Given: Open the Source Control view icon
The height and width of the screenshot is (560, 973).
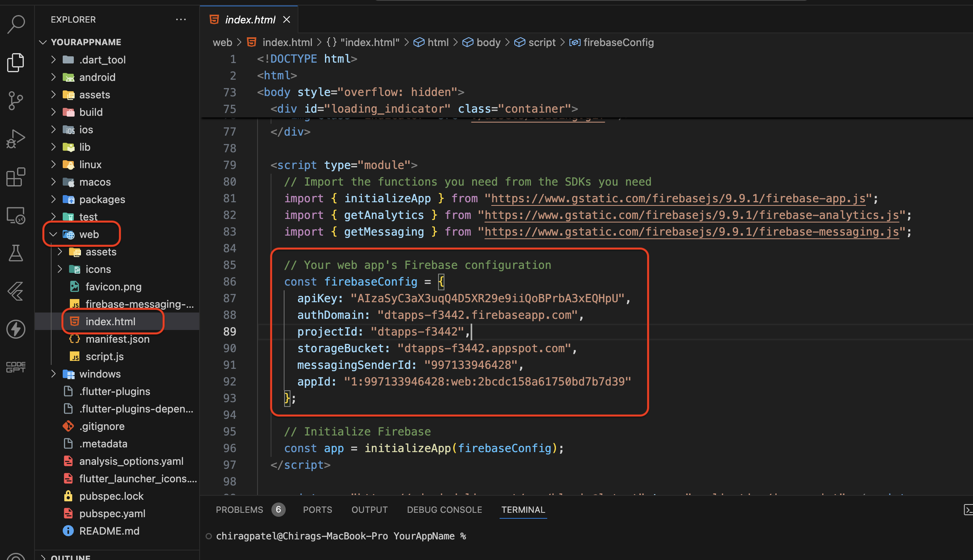Looking at the screenshot, I should (x=16, y=101).
